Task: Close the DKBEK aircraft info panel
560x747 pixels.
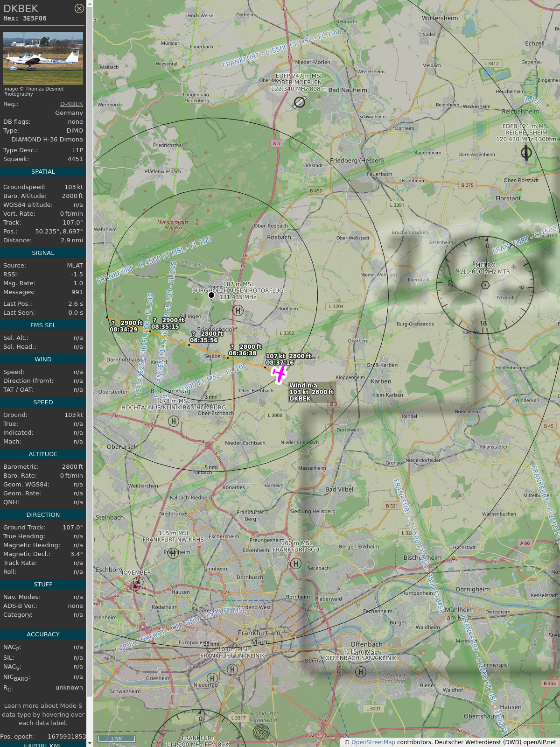Action: [x=79, y=8]
